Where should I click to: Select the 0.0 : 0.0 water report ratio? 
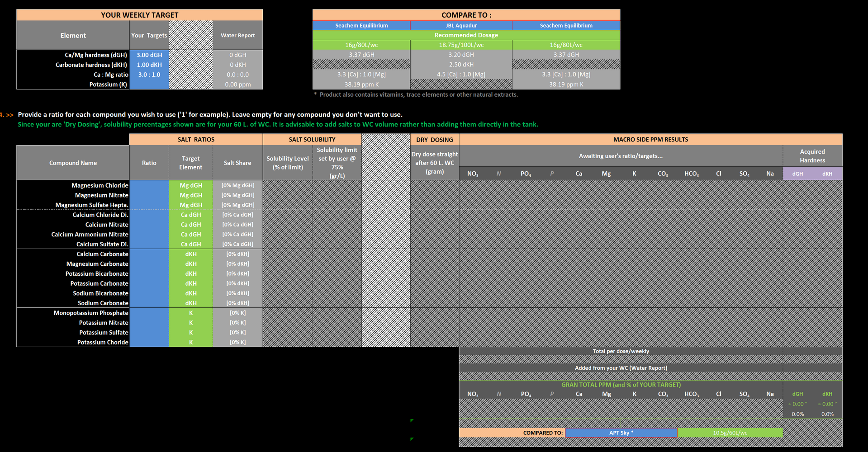coord(238,75)
